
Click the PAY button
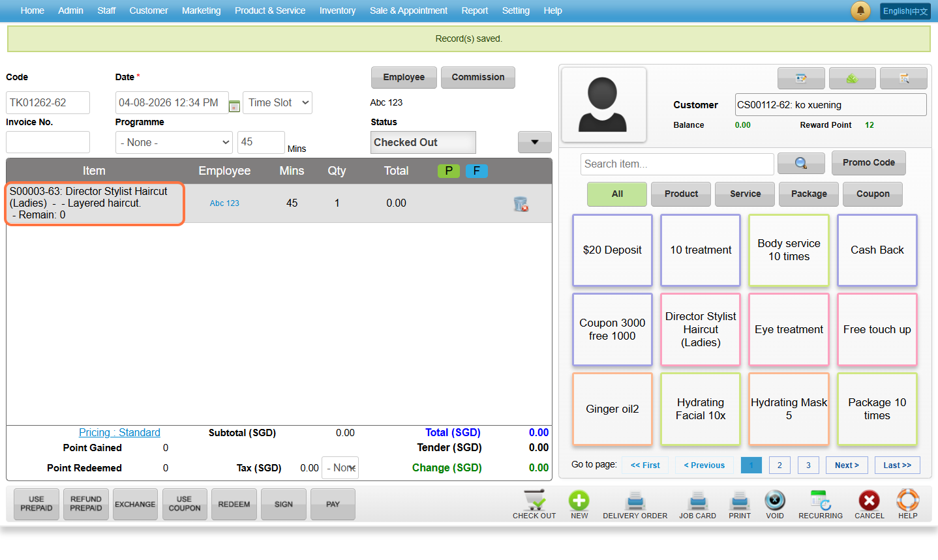point(333,504)
